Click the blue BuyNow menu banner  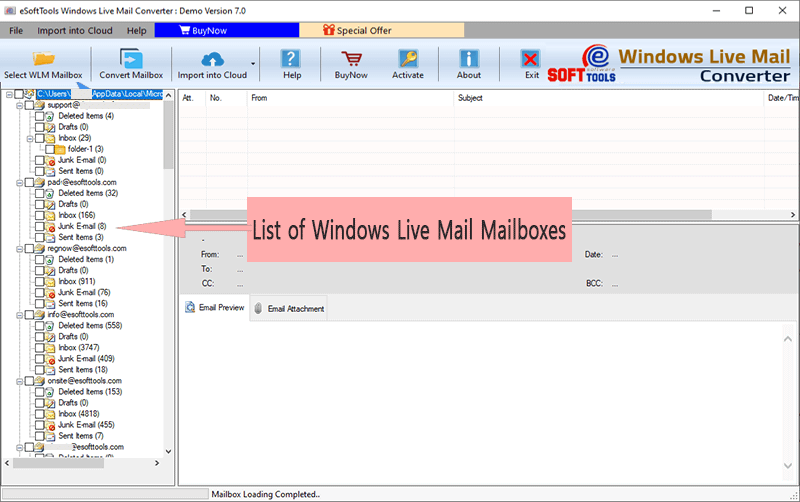(x=227, y=30)
